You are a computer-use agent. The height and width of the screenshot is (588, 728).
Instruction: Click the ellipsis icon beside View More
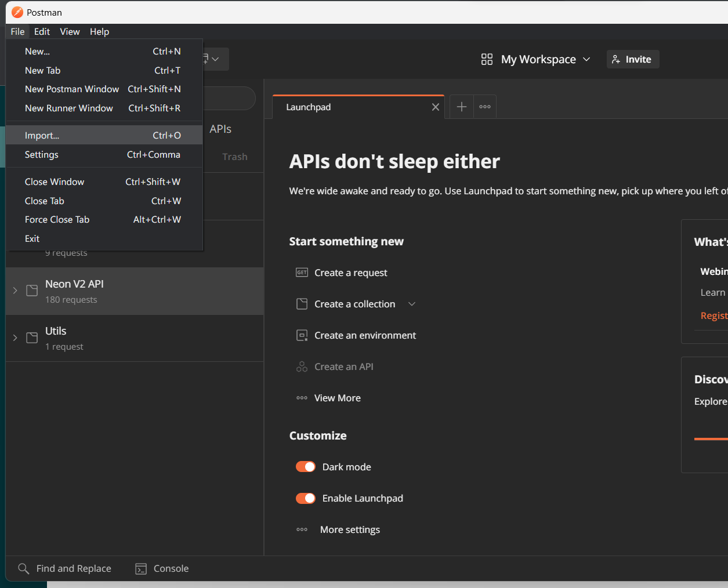302,398
